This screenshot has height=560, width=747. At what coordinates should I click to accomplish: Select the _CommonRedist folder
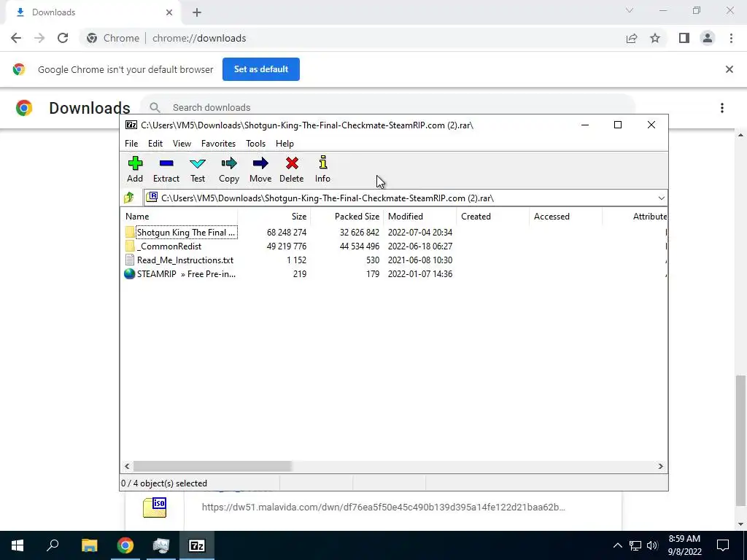coord(169,246)
